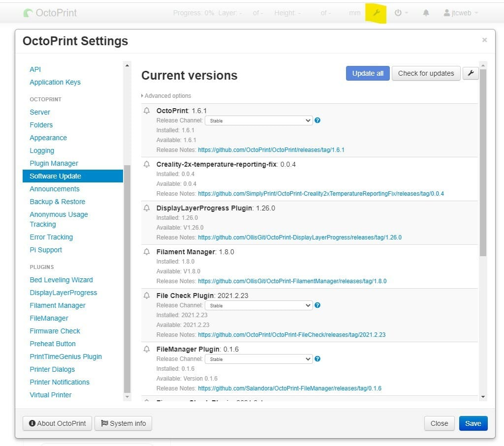Open OctoPrint 1.6.1 release notes link

(x=271, y=150)
